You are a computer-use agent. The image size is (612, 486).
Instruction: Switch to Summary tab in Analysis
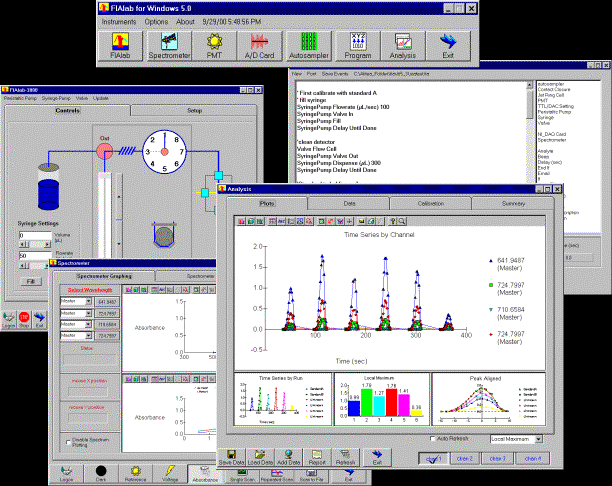(x=513, y=203)
